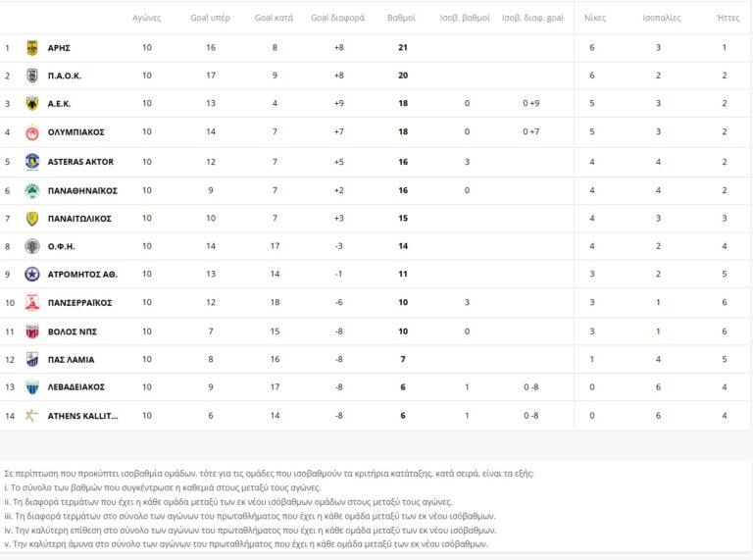Sort by the Βαθμοί column header

point(401,18)
